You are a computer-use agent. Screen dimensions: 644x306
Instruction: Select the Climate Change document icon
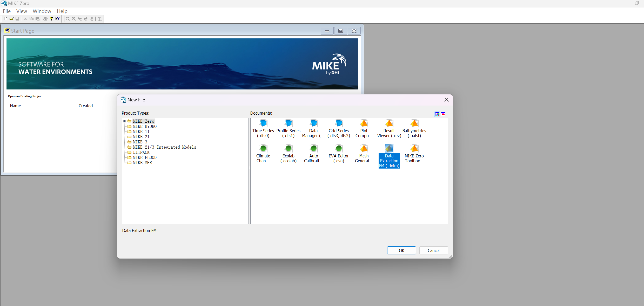click(263, 154)
